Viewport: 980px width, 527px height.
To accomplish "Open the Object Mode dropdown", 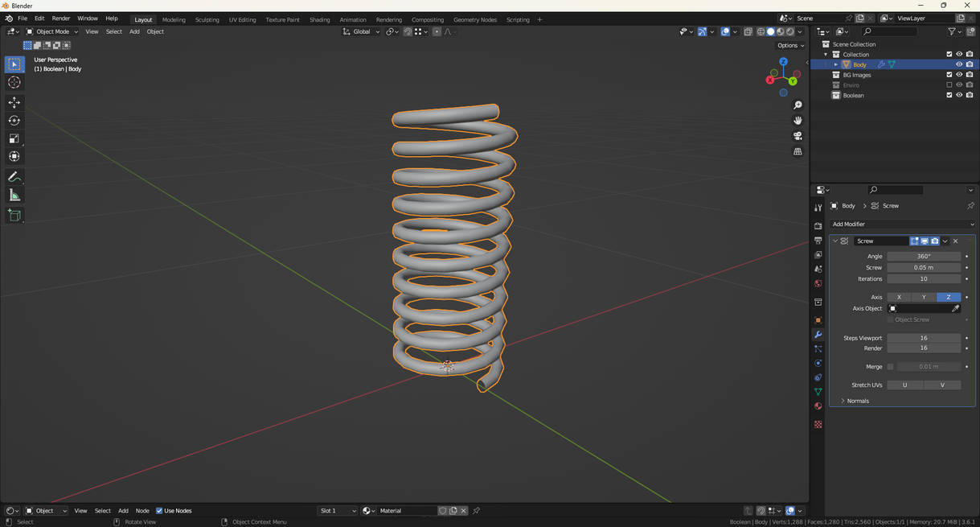I will tap(52, 32).
